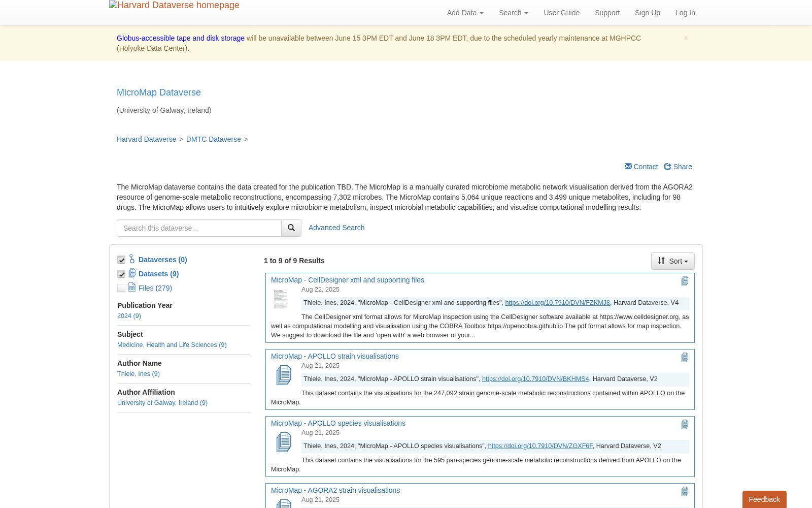Go to Sign Up

click(648, 13)
